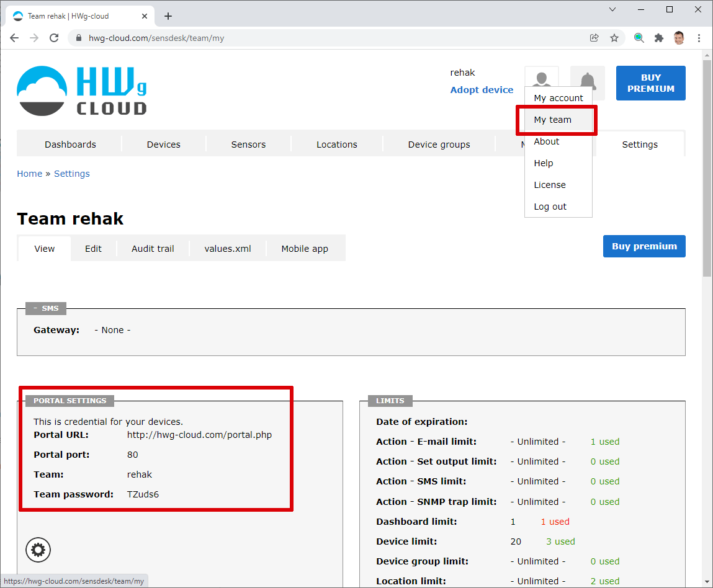Click the padlock site info icon

coord(79,38)
